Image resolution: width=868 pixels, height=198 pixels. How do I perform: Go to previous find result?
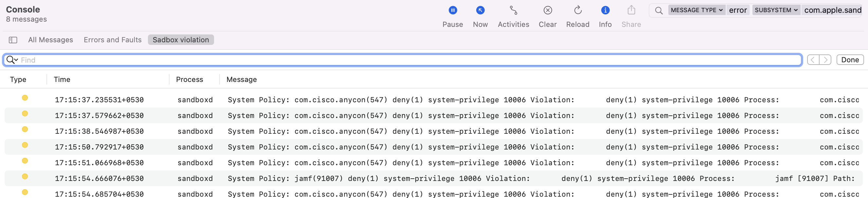click(813, 60)
